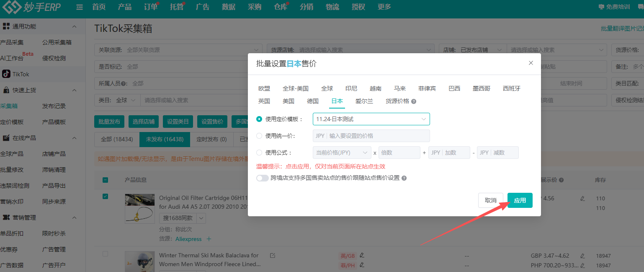Click the 应用 button

pos(520,200)
